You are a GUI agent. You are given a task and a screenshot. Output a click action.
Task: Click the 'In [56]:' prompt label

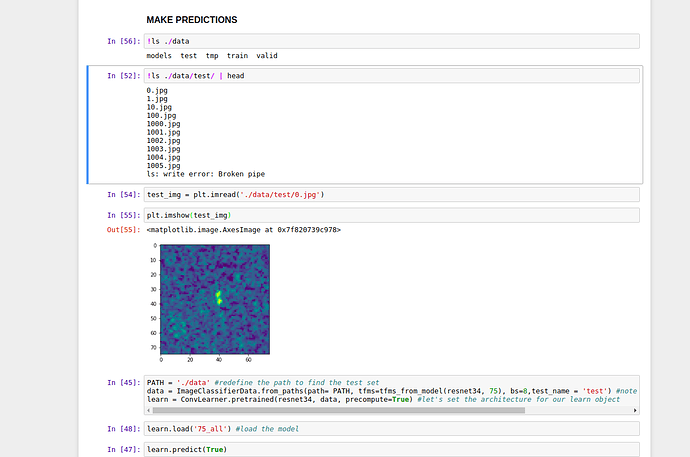(124, 41)
